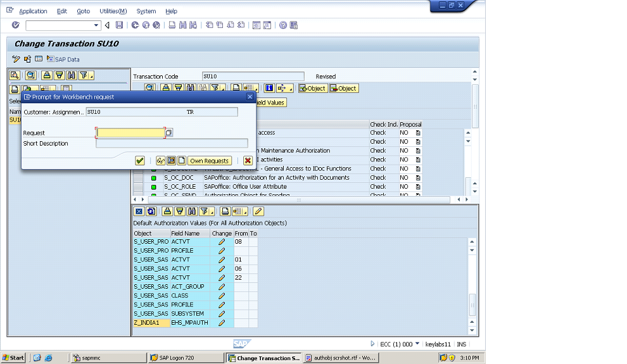Click the green Back arrow icon
Image resolution: width=627 pixels, height=364 pixels.
pos(135,25)
